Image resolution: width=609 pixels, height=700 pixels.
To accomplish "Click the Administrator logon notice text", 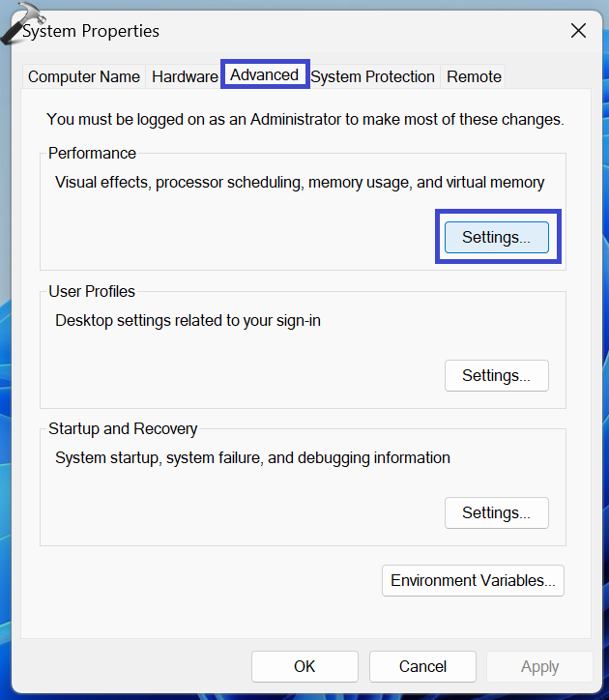I will click(x=304, y=120).
